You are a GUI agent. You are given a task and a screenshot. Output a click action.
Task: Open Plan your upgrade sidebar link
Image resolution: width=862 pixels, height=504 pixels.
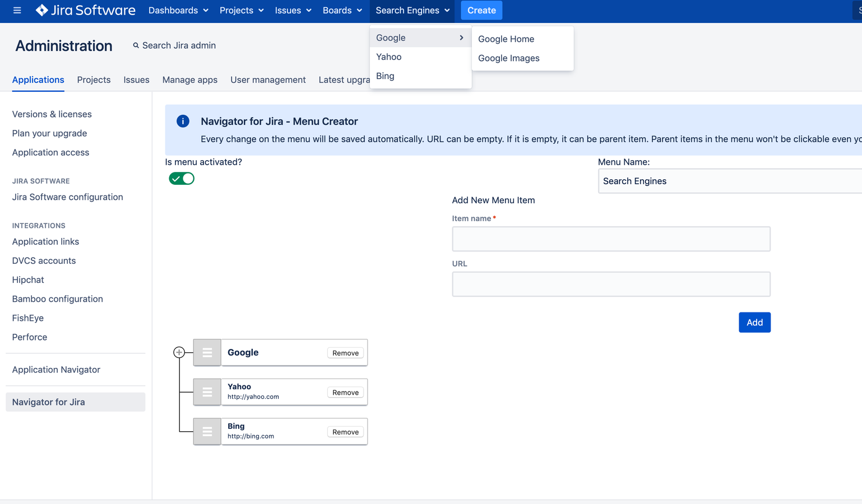point(49,133)
